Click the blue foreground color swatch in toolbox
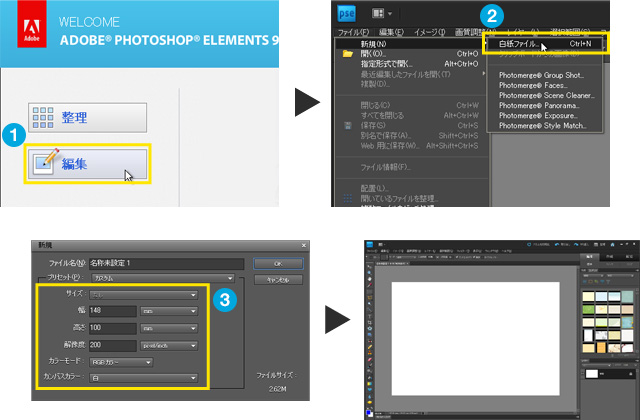Image resolution: width=640 pixels, height=420 pixels. click(x=369, y=413)
